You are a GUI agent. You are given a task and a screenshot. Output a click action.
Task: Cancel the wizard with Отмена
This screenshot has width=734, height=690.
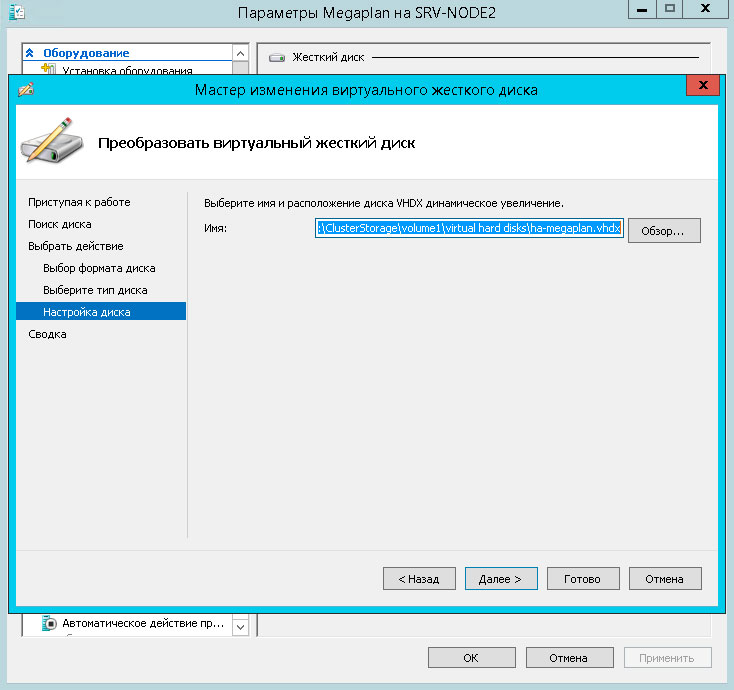(665, 579)
